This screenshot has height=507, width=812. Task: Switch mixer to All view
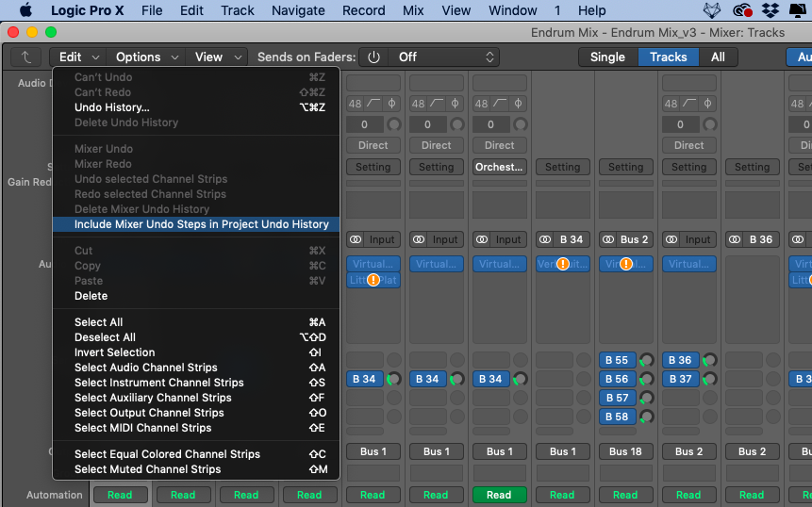tap(718, 57)
